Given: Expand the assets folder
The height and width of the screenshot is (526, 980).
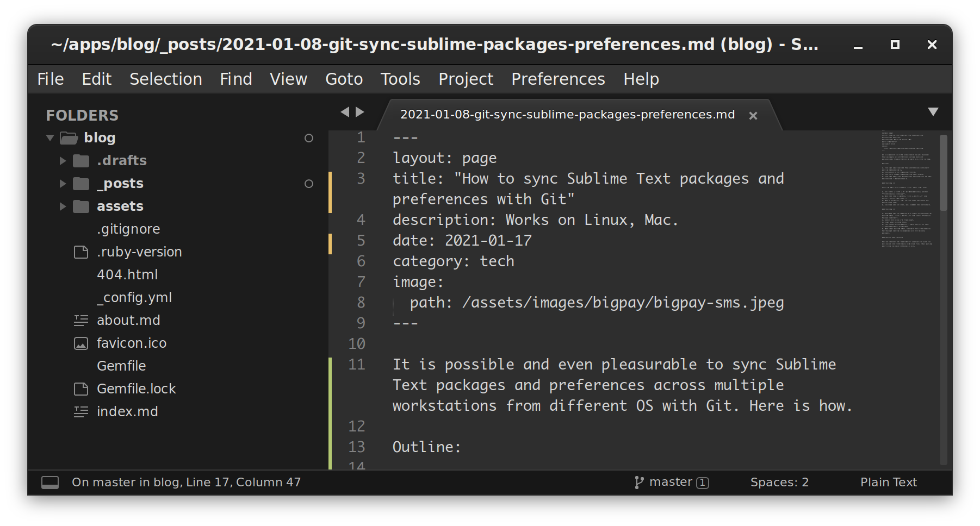Looking at the screenshot, I should (x=61, y=206).
